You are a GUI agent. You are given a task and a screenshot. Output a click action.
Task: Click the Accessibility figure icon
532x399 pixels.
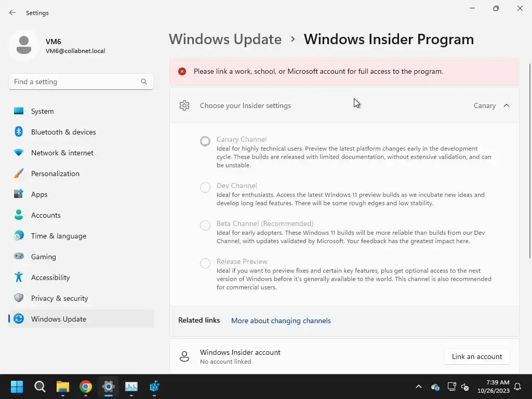point(19,277)
